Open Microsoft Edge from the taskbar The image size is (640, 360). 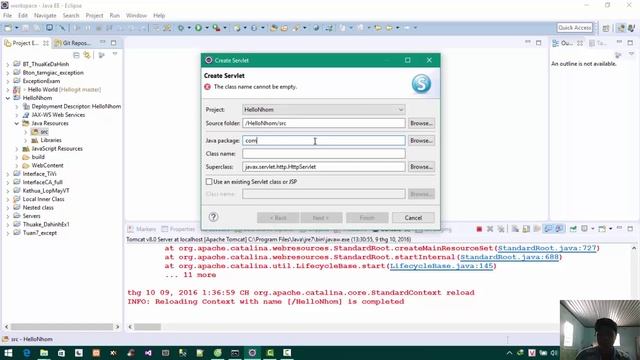tap(27, 353)
